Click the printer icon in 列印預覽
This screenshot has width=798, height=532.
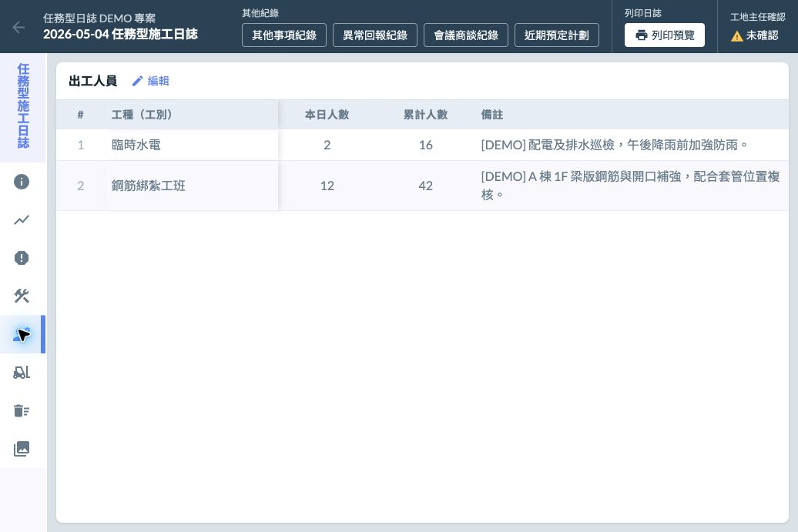tap(641, 35)
